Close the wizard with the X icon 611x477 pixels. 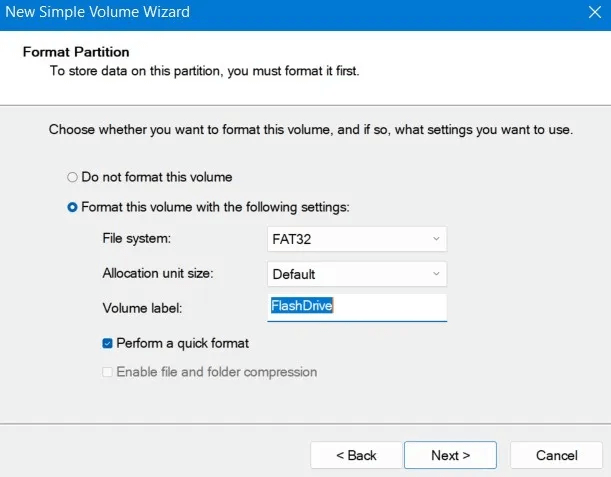(x=595, y=12)
